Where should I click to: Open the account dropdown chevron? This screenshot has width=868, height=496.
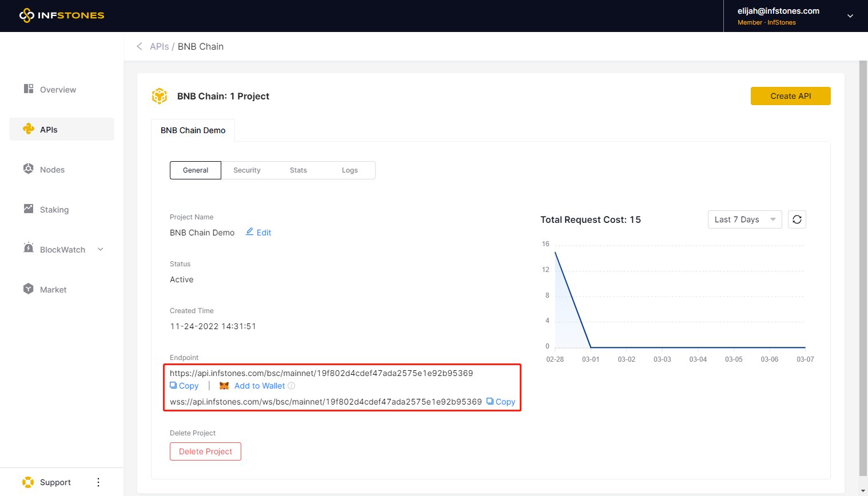(x=850, y=16)
